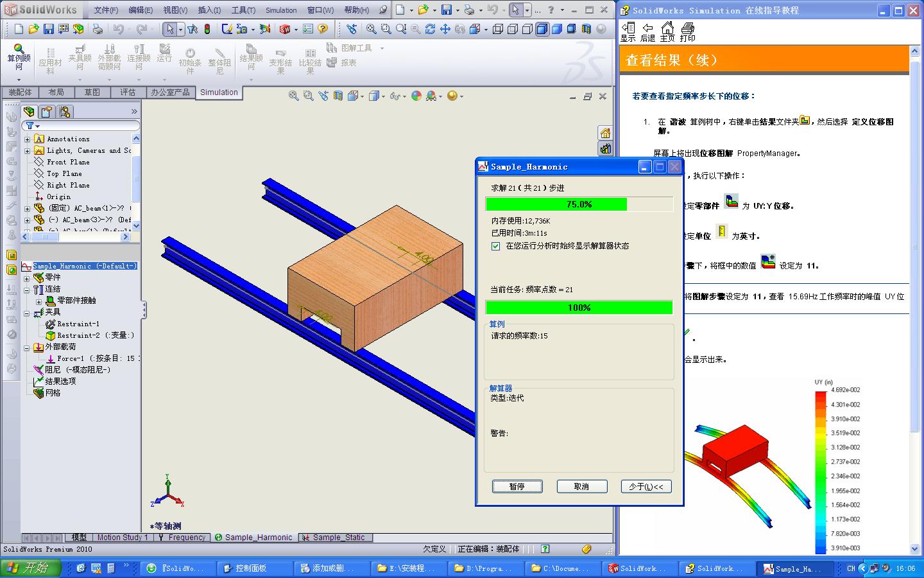Viewport: 924px width, 578px height.
Task: Toggle the always show solver status checkbox
Action: point(495,246)
